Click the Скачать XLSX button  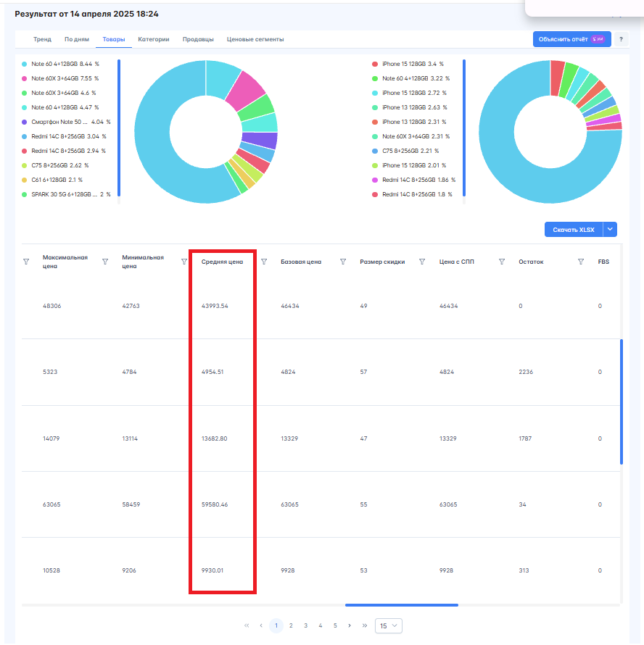(574, 230)
